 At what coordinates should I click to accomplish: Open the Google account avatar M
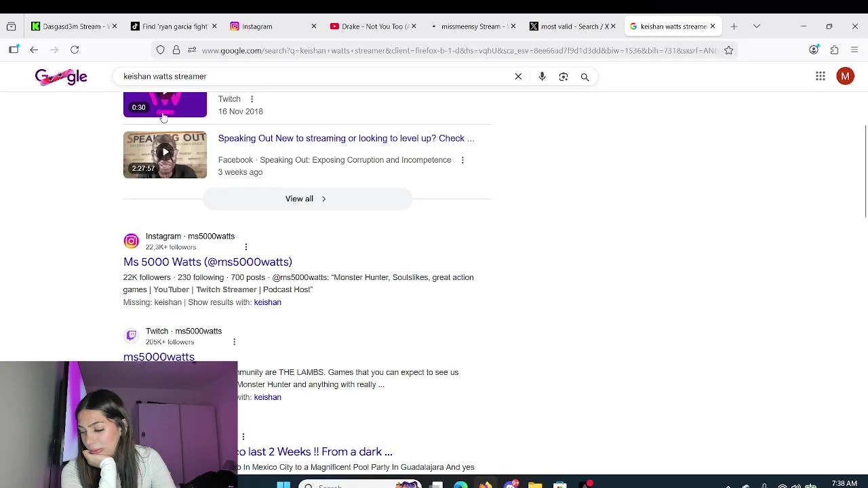tap(845, 77)
